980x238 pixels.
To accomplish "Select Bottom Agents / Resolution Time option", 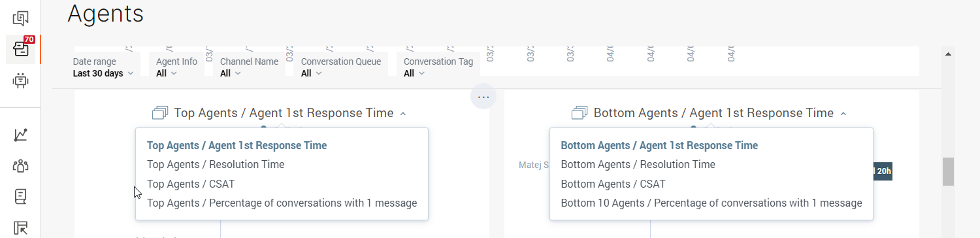I will 638,165.
